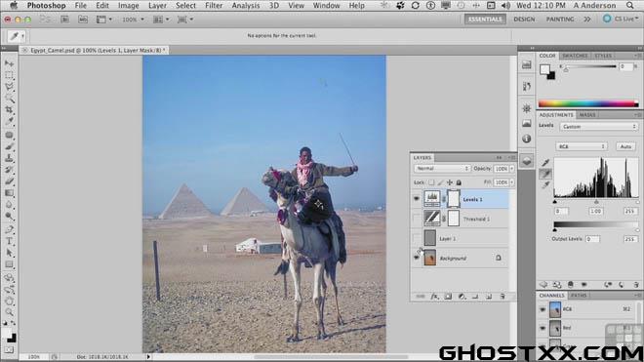The height and width of the screenshot is (362, 644).
Task: Select the Clone Stamp tool
Action: [9, 158]
